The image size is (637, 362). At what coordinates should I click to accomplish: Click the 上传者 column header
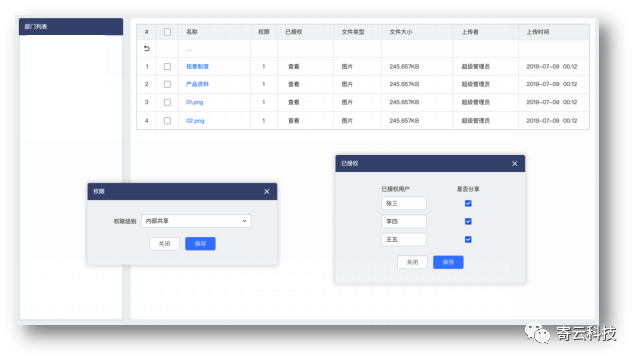(470, 32)
